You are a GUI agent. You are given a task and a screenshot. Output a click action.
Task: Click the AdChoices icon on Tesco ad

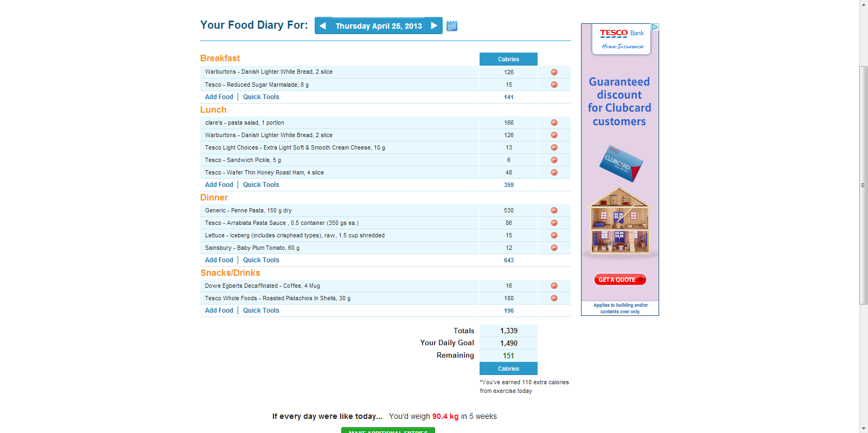655,27
